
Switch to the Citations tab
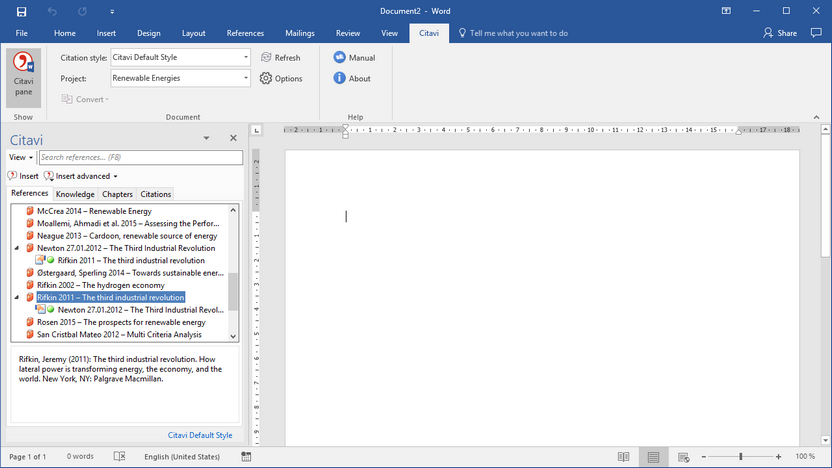coord(155,194)
